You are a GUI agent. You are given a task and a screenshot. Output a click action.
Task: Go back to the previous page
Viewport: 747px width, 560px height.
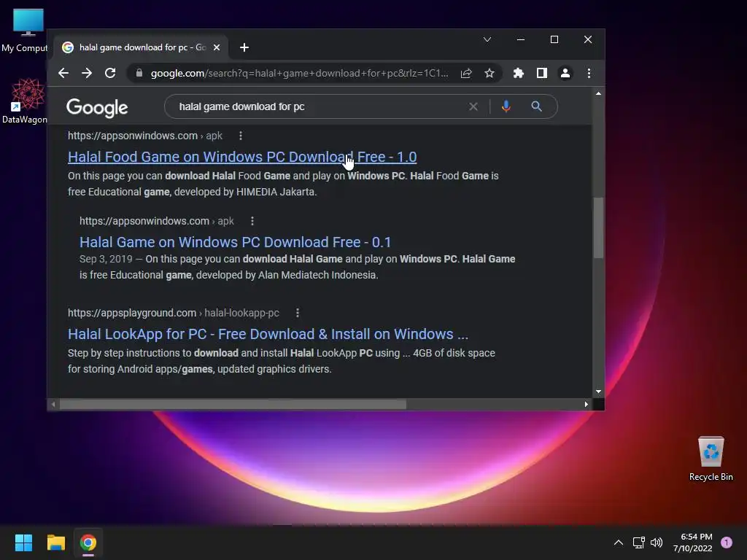(63, 73)
